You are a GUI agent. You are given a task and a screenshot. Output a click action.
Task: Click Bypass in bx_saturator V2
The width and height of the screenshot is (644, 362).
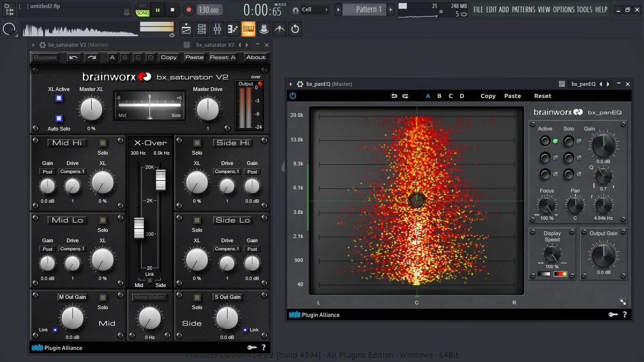pos(45,57)
